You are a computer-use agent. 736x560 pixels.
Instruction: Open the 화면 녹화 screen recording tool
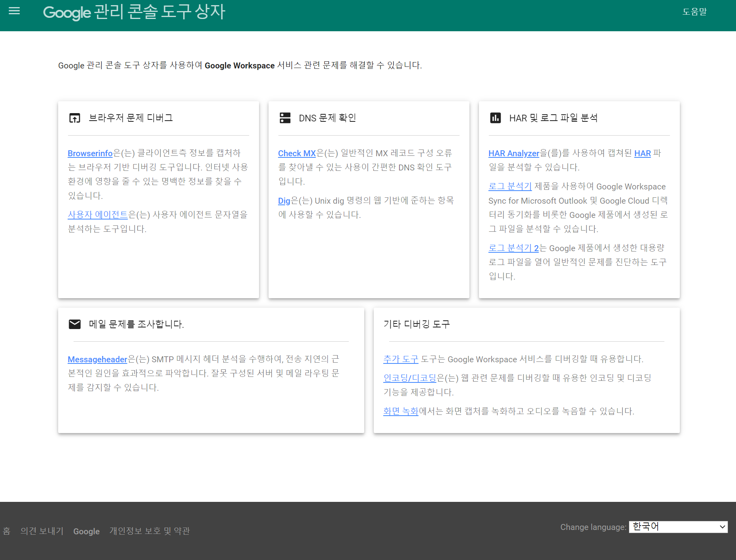[x=400, y=411]
